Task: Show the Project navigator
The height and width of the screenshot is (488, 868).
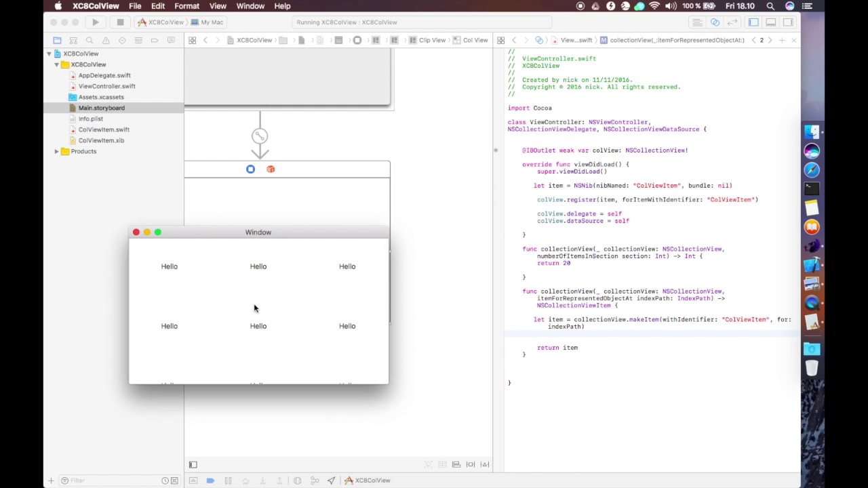Action: pos(58,41)
